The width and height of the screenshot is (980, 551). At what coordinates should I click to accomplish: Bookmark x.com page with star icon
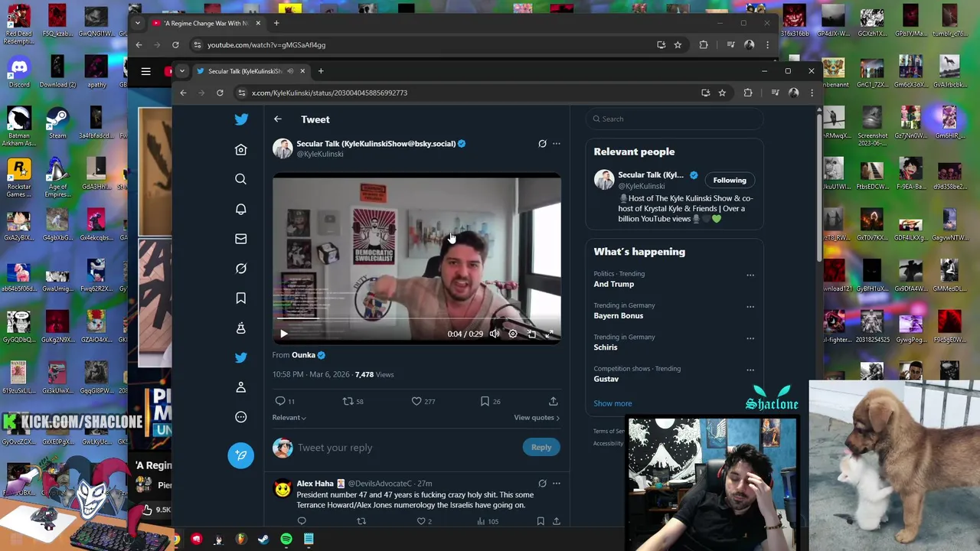point(722,93)
